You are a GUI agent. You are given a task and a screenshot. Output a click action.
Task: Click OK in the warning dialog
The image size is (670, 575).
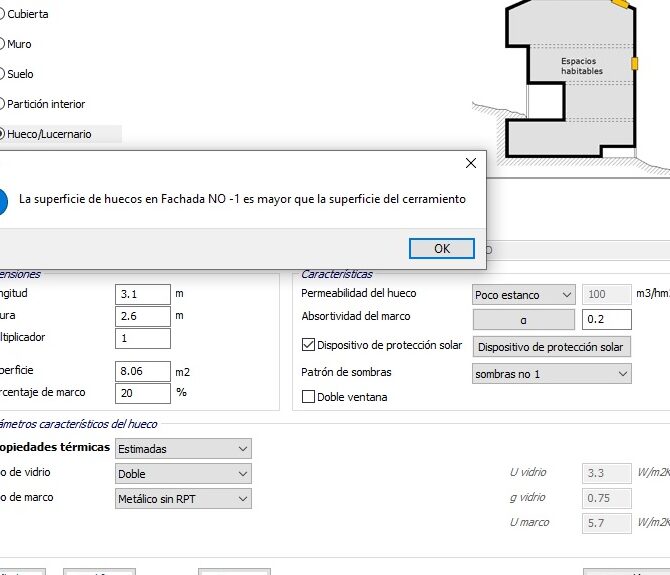(442, 249)
